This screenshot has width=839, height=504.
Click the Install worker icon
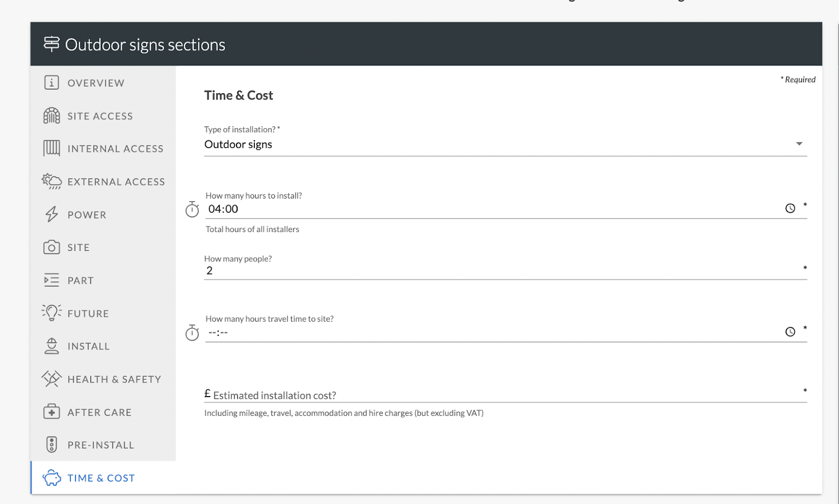[51, 346]
